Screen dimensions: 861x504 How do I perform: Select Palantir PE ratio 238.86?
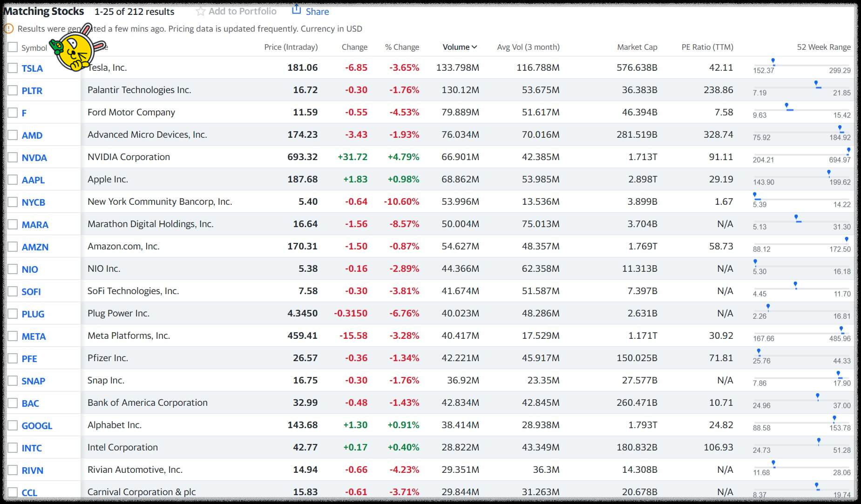718,90
